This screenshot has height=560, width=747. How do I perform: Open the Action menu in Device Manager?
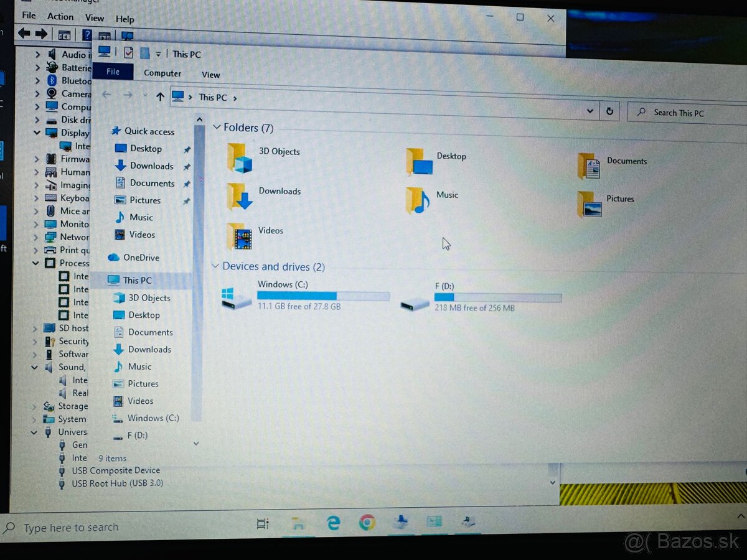point(60,17)
